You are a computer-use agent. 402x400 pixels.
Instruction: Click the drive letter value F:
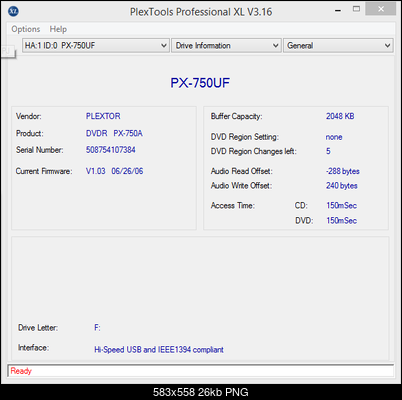coord(97,328)
